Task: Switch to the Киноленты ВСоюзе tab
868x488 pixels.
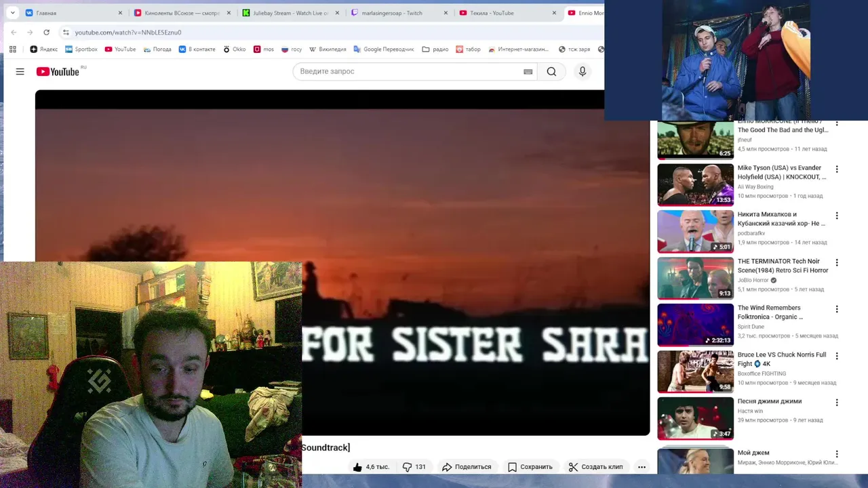Action: point(182,13)
